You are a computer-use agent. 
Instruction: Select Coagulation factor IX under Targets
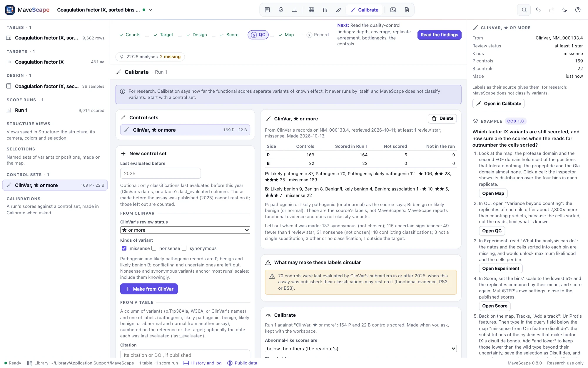point(55,62)
